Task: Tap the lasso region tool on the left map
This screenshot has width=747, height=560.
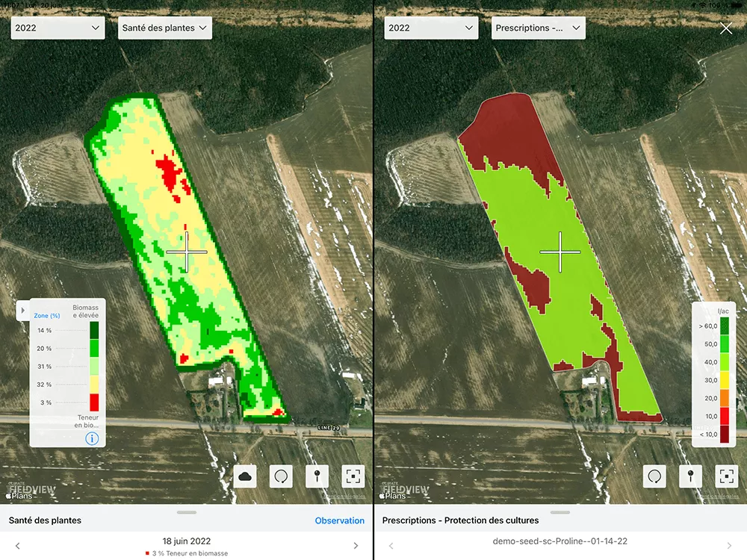Action: pos(281,476)
